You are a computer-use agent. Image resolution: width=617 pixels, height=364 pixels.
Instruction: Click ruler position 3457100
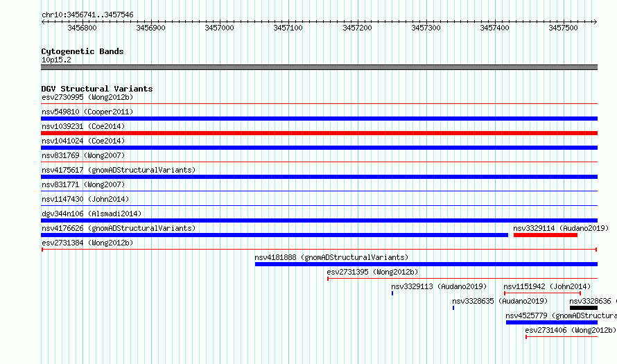click(x=288, y=28)
